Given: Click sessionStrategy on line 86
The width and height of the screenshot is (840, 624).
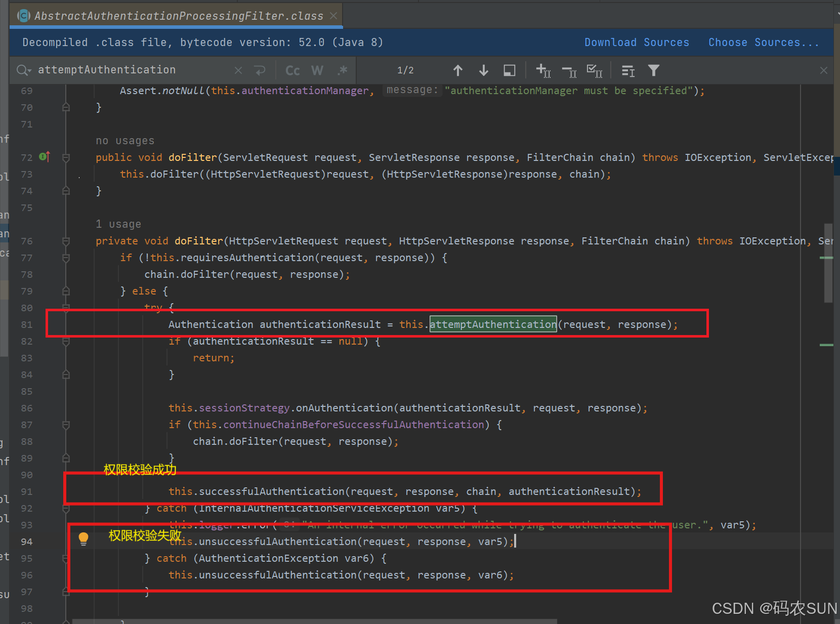Looking at the screenshot, I should 244,408.
